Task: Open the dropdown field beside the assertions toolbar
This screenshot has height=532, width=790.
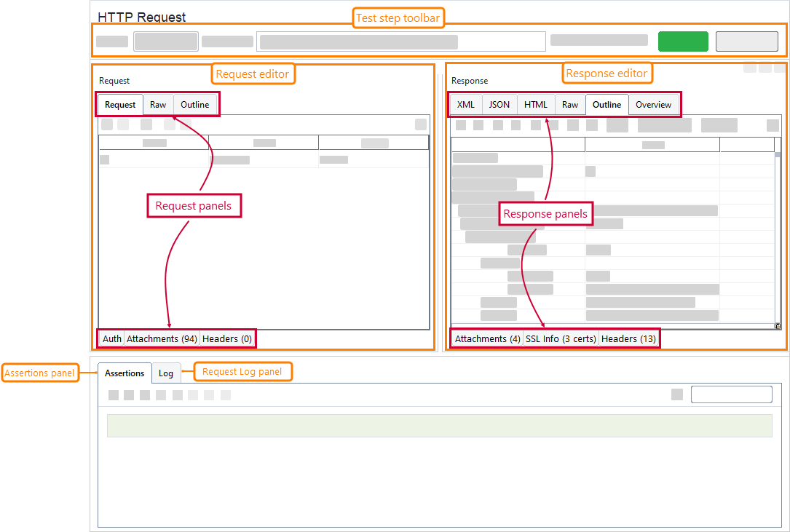Action: coord(731,394)
